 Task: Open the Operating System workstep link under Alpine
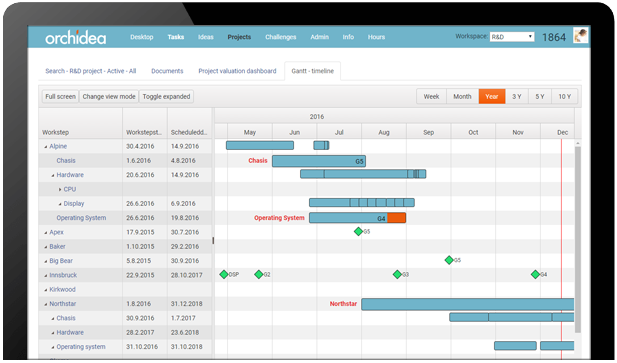[81, 218]
